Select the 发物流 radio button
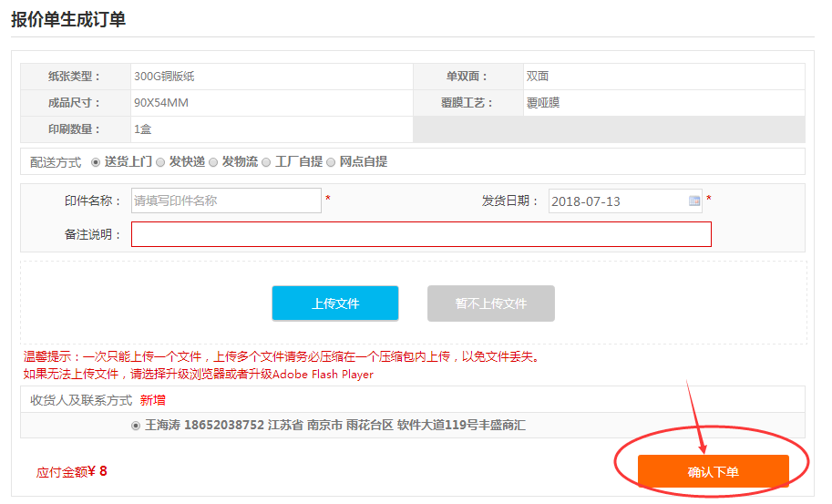 [x=213, y=162]
